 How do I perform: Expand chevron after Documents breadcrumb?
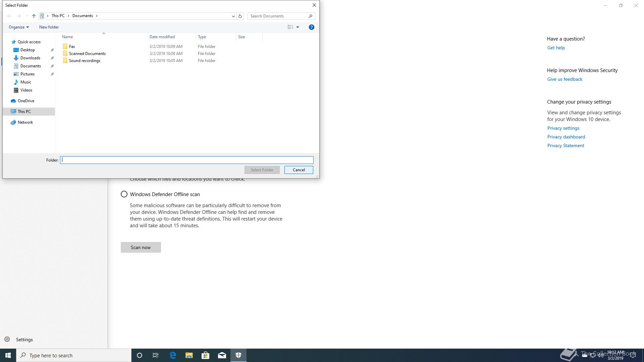pos(97,16)
